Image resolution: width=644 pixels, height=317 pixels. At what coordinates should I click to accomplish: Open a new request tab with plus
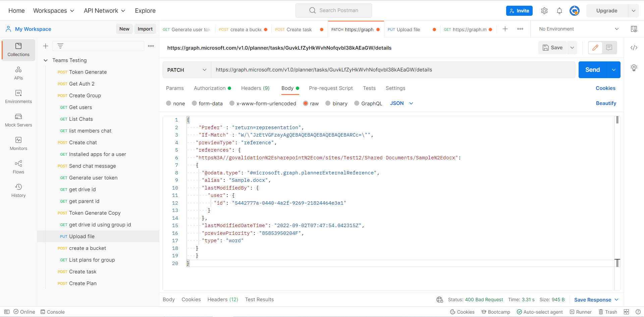click(505, 29)
